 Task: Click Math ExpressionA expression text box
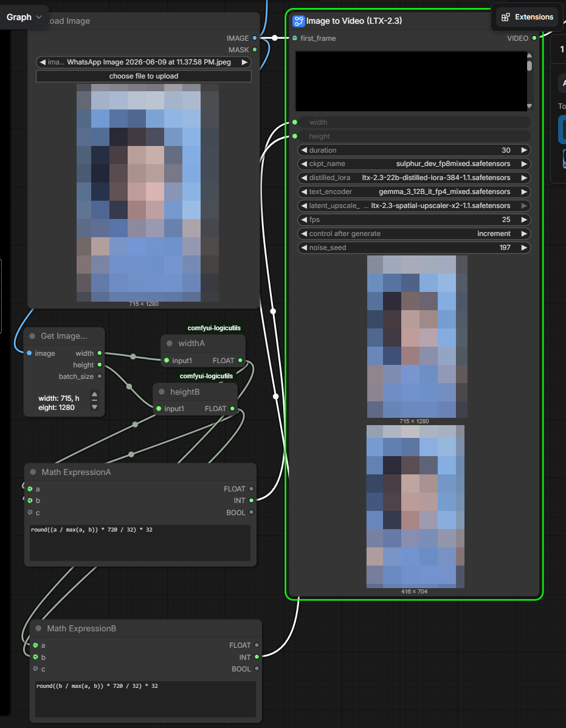click(140, 543)
